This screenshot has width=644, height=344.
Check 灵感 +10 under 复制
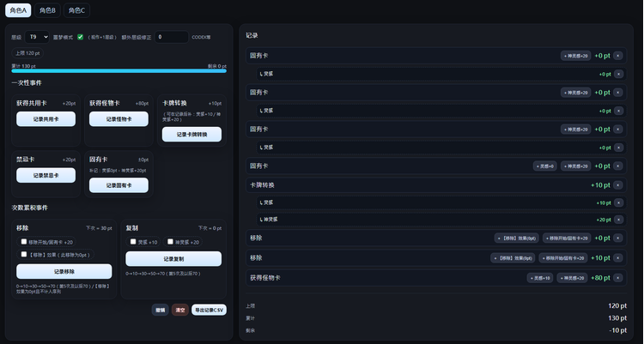[132, 242]
